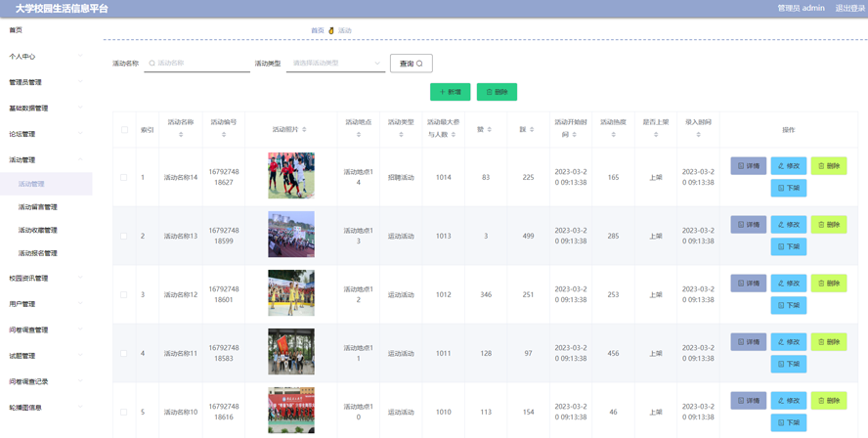Open 首页 in the sidebar
Viewport: 868px width, 438px height.
16,30
